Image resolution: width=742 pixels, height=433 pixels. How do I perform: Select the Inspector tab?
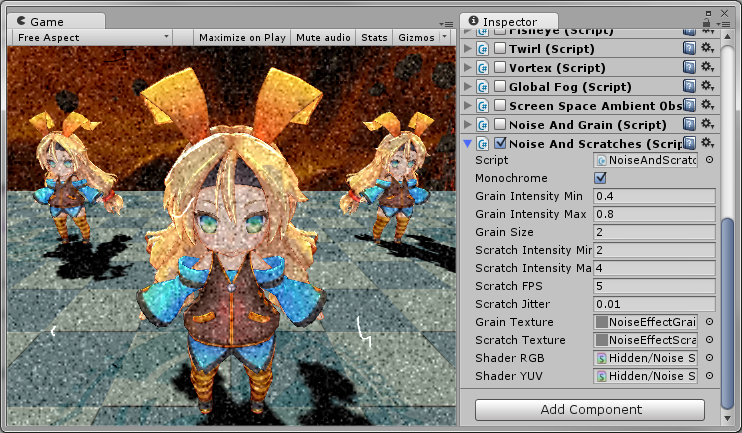(x=509, y=22)
